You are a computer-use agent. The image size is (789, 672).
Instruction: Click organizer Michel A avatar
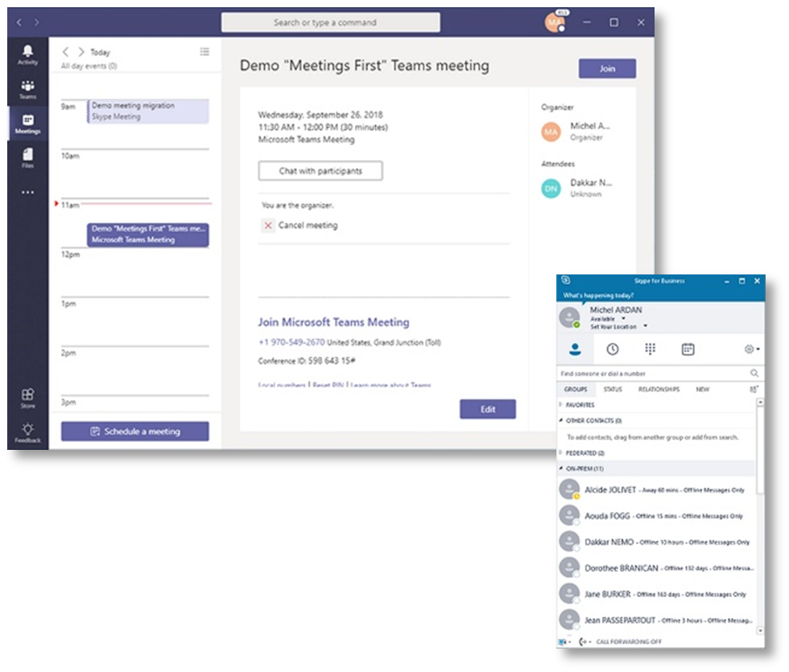point(551,132)
